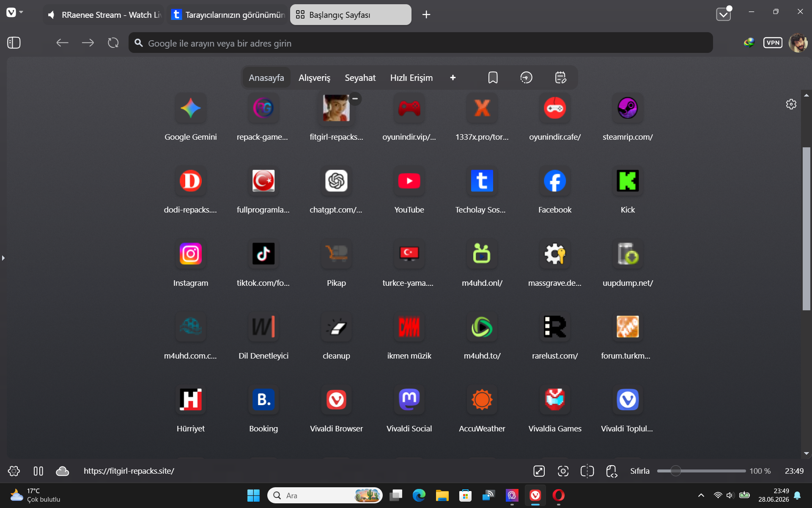
Task: Switch to the Hızlı Erişim tab
Action: click(411, 78)
